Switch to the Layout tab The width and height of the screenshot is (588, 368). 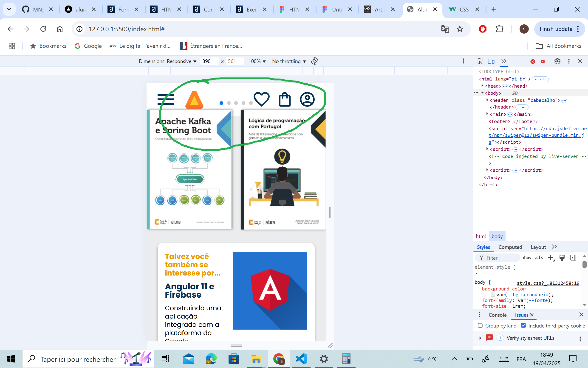[538, 247]
